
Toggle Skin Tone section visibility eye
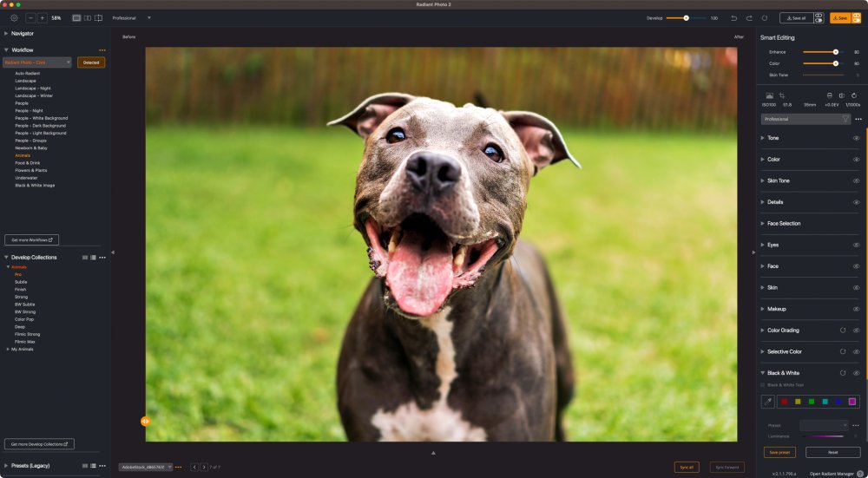(857, 181)
